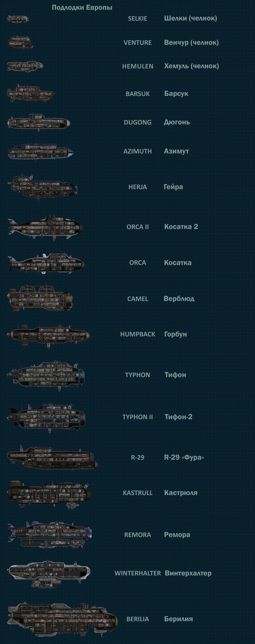
Task: Select the Humpback submarine image
Action: point(48,335)
